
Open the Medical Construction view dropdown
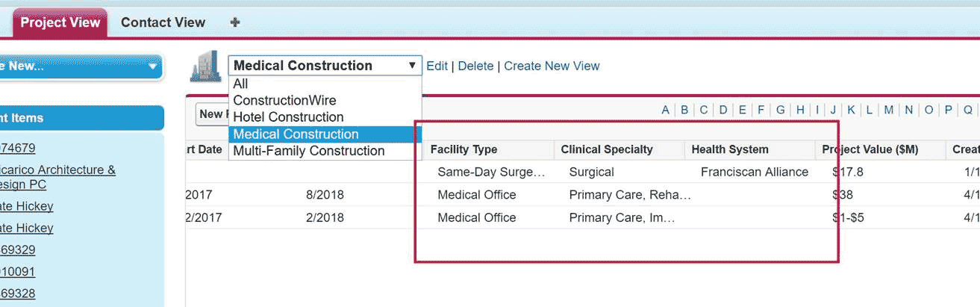[x=325, y=66]
